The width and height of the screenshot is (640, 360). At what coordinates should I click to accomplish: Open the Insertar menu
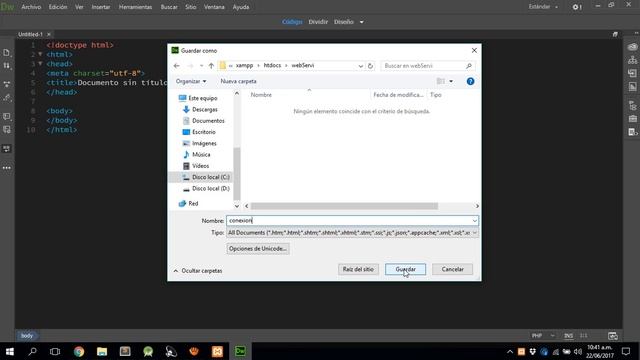click(100, 7)
